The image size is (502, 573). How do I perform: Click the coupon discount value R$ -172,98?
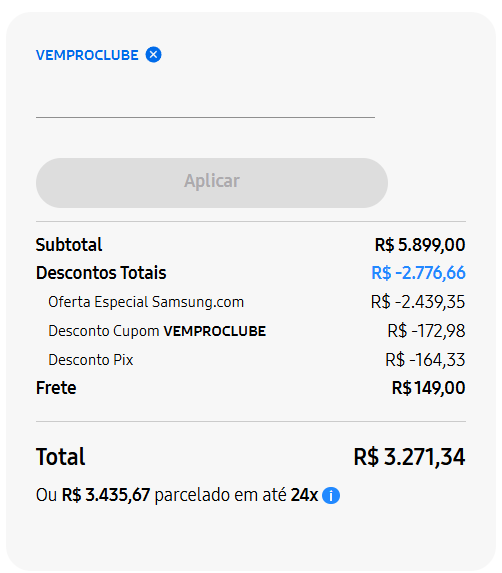click(426, 331)
